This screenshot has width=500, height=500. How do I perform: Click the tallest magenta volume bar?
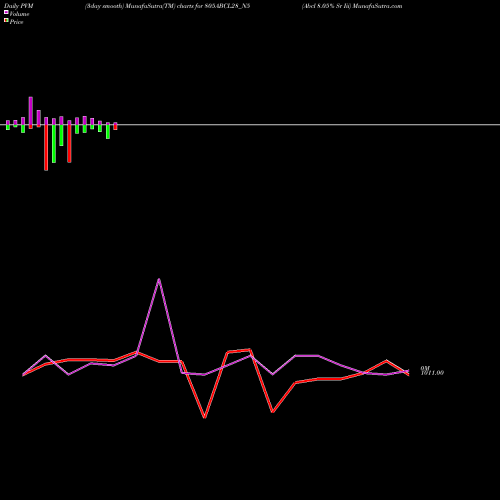31,111
